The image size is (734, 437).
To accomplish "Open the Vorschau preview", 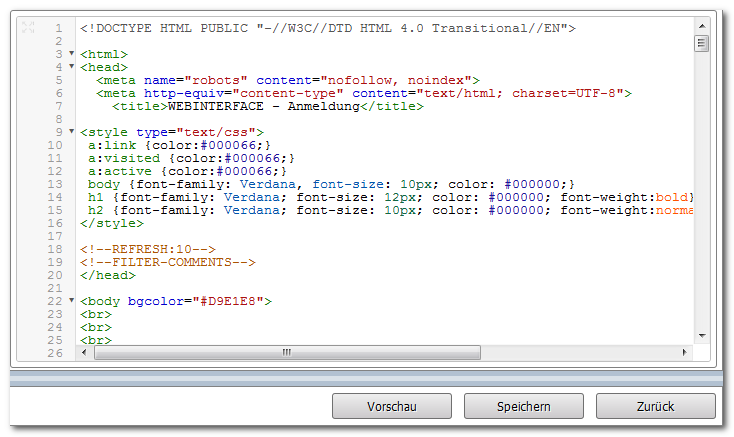I will pos(392,406).
